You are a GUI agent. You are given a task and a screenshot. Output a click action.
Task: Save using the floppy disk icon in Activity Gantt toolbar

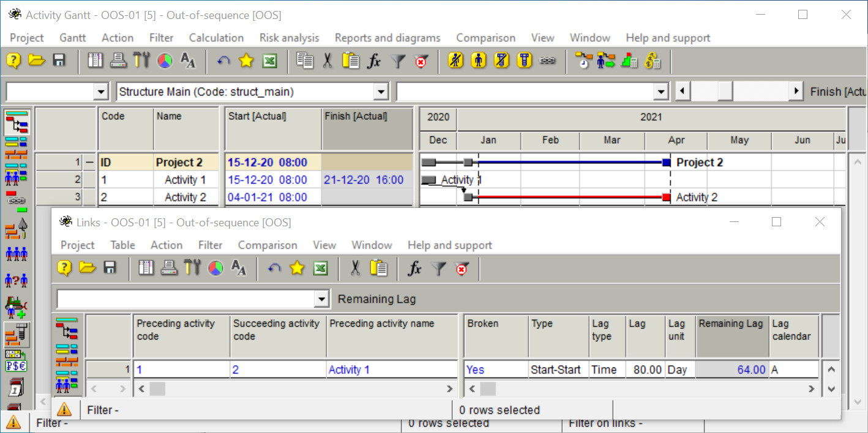(x=59, y=61)
